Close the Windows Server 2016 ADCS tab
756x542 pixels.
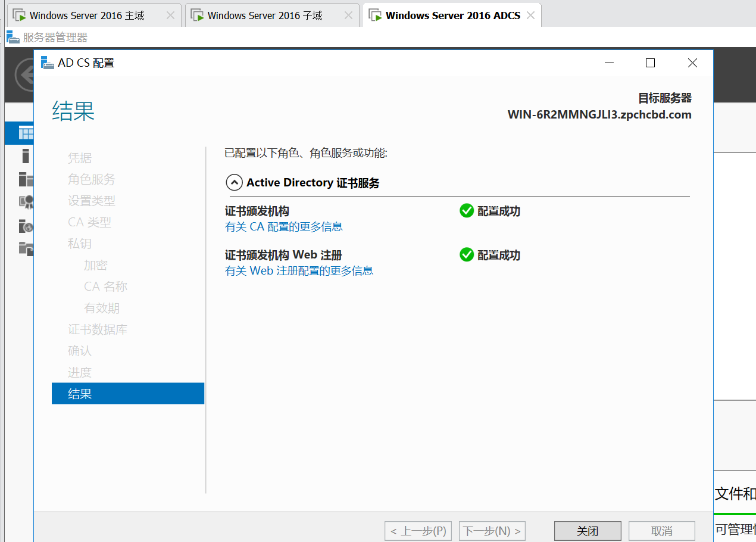[530, 15]
